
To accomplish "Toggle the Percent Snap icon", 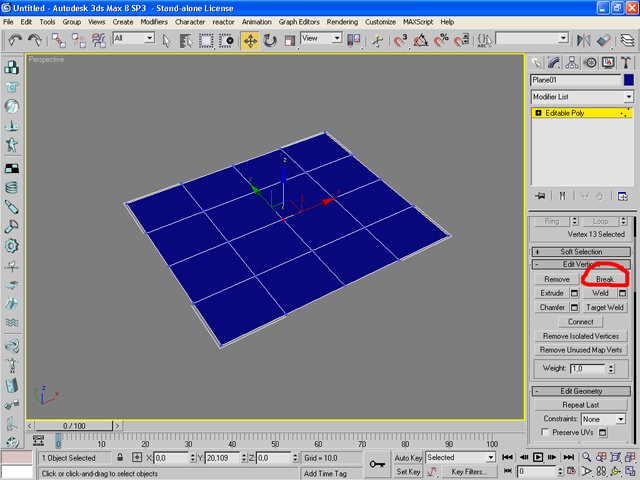I will pos(441,40).
